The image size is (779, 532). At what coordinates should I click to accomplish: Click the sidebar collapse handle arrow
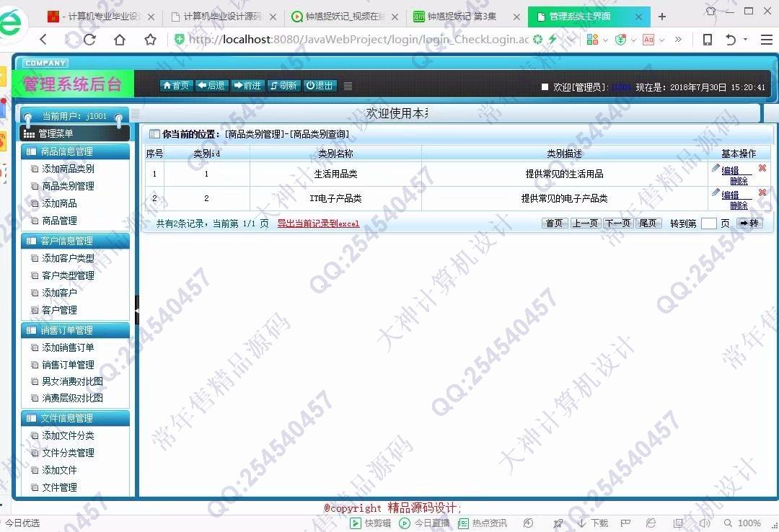[x=137, y=310]
